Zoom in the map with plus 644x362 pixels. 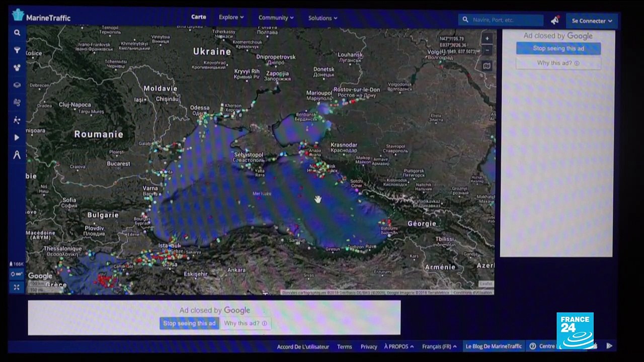(487, 39)
